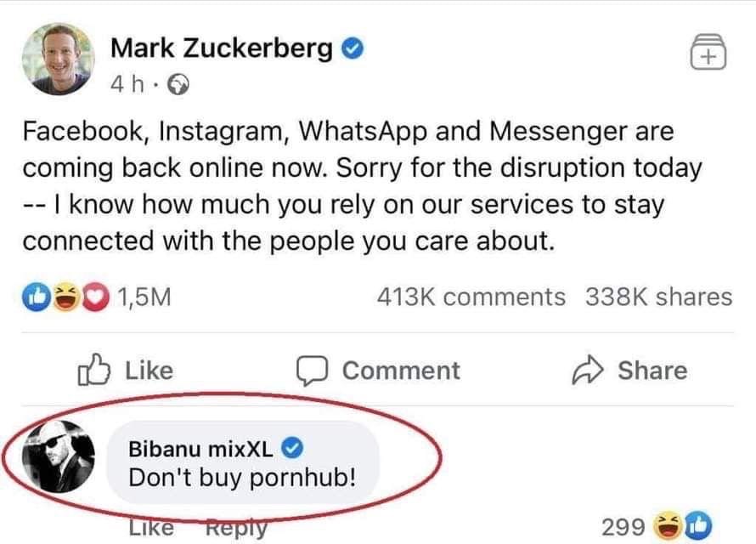Image resolution: width=756 pixels, height=544 pixels.
Task: Click the haha reaction emoji on the post
Action: (65, 297)
